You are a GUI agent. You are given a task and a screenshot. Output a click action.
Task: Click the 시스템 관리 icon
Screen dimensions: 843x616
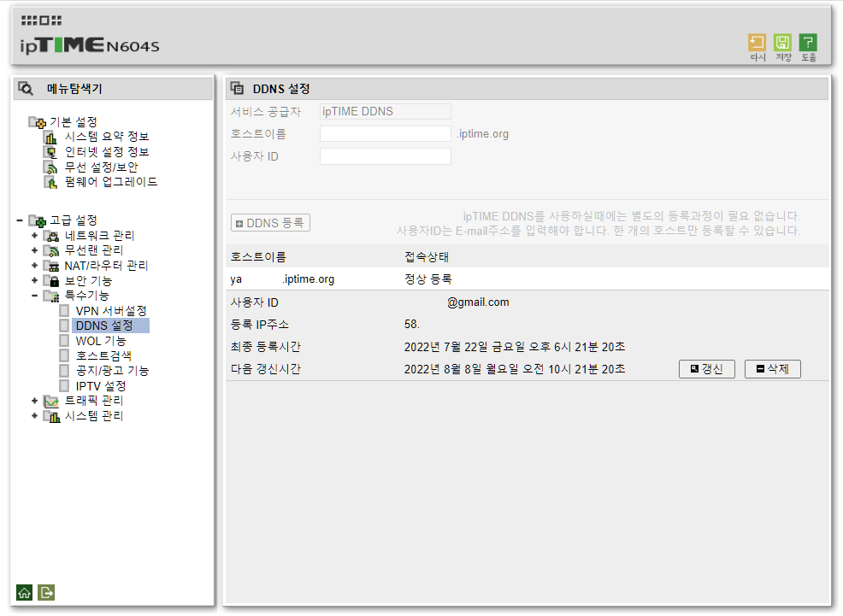pos(51,416)
